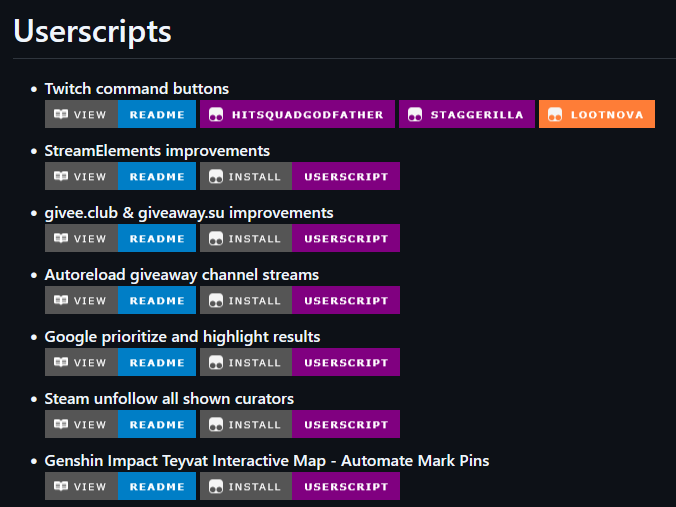676x507 pixels.
Task: Click the 'Twitch command buttons' list item text
Action: [x=137, y=88]
